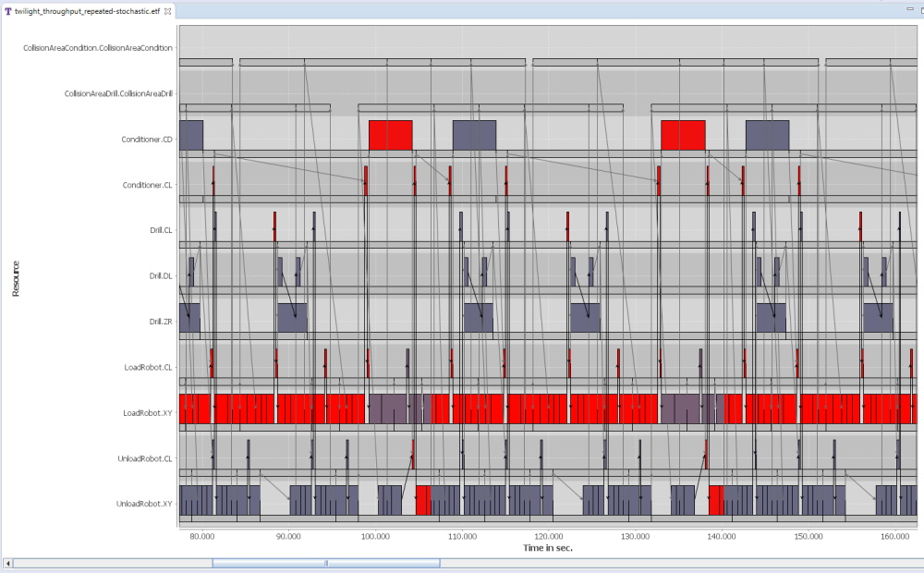
Task: Select second red Conditioner.CD bar near 135 seconds
Action: point(683,135)
